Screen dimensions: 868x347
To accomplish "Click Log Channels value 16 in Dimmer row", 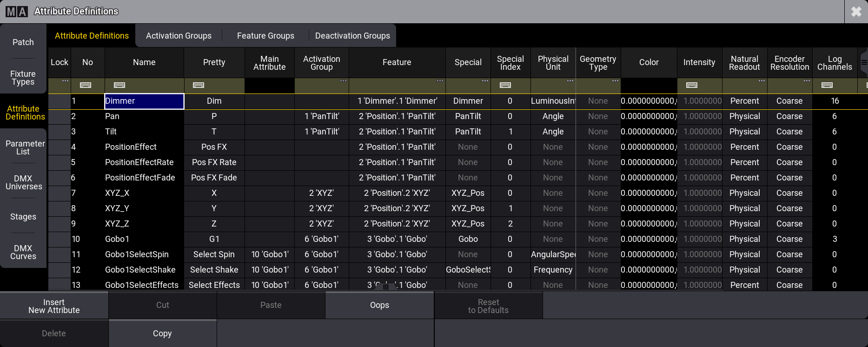I will point(835,101).
